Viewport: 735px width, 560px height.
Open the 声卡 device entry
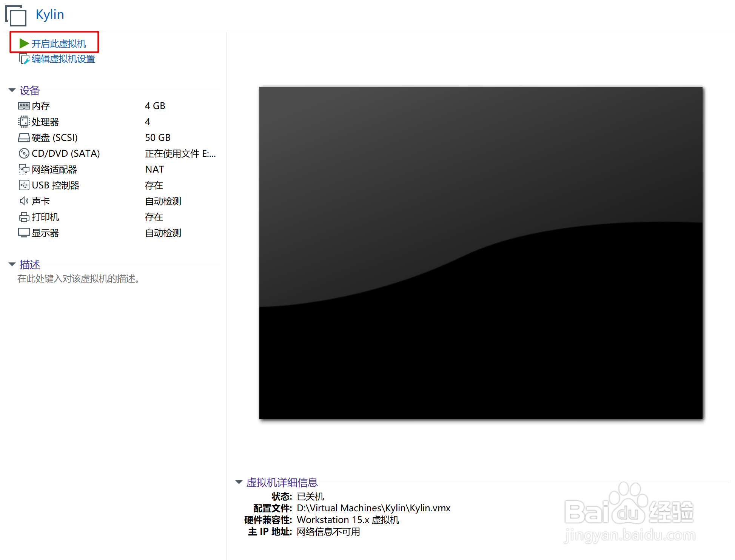pyautogui.click(x=41, y=201)
